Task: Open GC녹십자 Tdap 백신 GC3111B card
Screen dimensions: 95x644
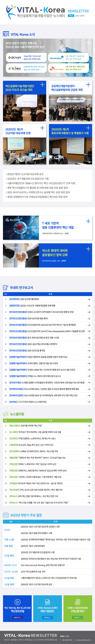Action: pyautogui.click(x=26, y=57)
